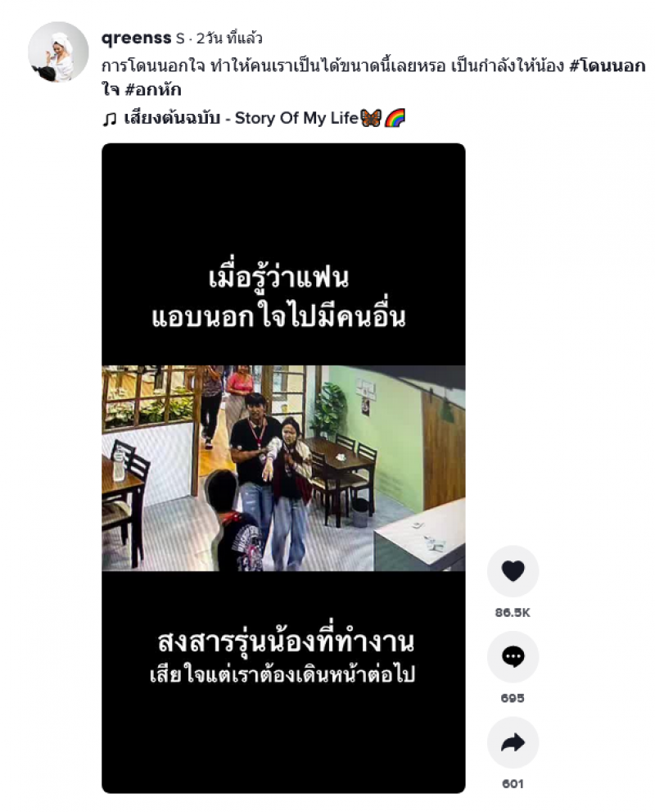
Task: Click the 601 shares count
Action: point(513,784)
